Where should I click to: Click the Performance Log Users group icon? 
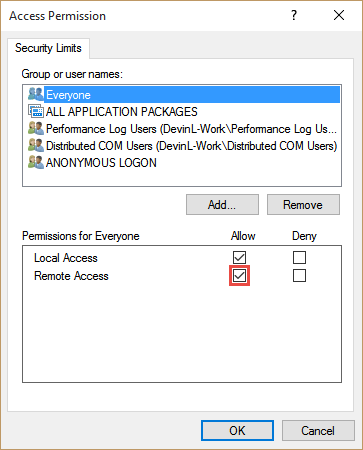(x=36, y=128)
